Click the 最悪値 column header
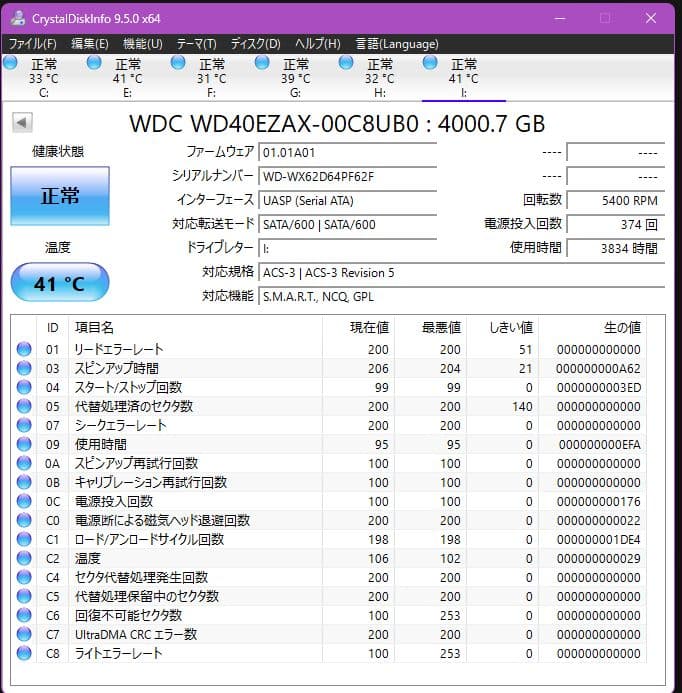The image size is (682, 693). 430,327
